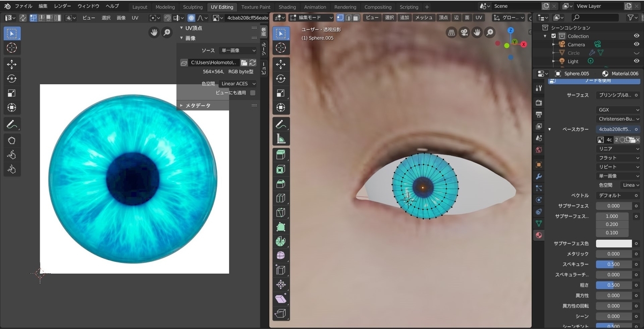Screen dimensions: 644x329
Task: Select the 3D viewport move tool
Action: tap(281, 64)
